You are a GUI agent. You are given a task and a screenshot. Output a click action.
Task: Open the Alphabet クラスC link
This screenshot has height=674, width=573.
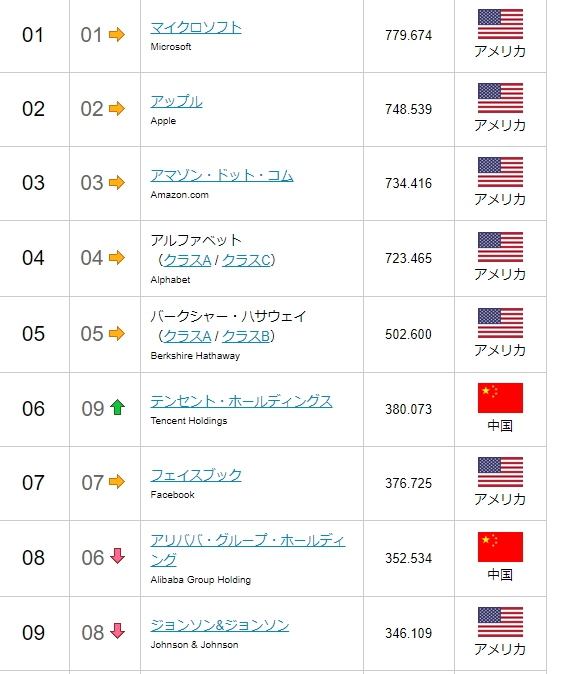247,260
